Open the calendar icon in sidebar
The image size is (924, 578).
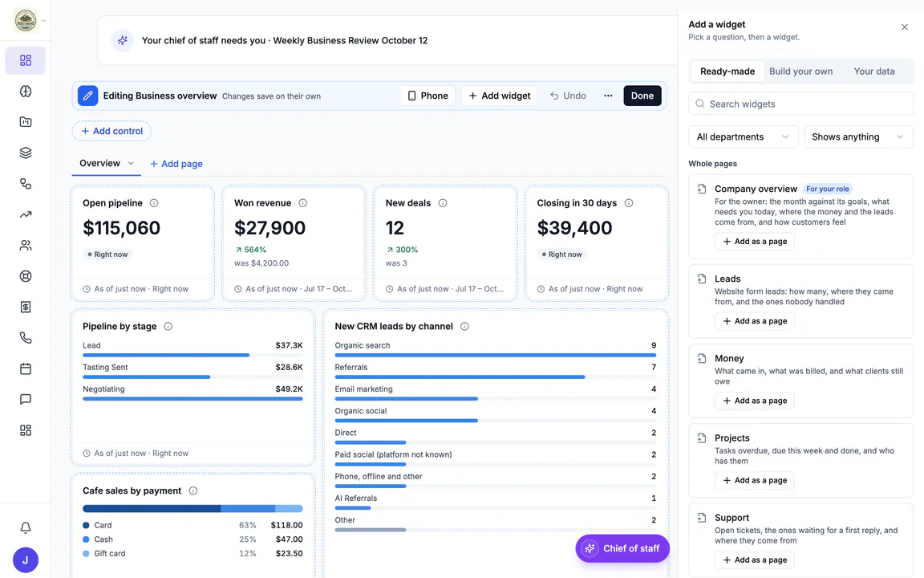click(26, 368)
